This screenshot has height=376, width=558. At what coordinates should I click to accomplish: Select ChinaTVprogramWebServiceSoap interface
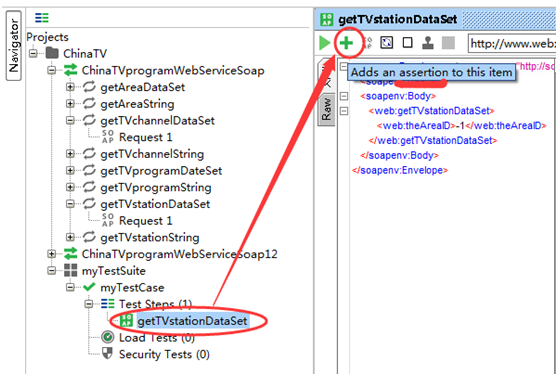click(173, 70)
